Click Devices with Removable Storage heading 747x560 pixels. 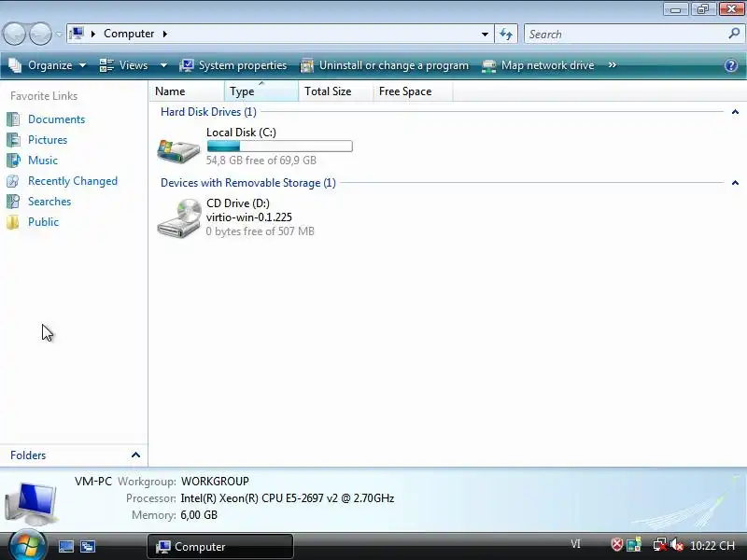click(x=248, y=183)
